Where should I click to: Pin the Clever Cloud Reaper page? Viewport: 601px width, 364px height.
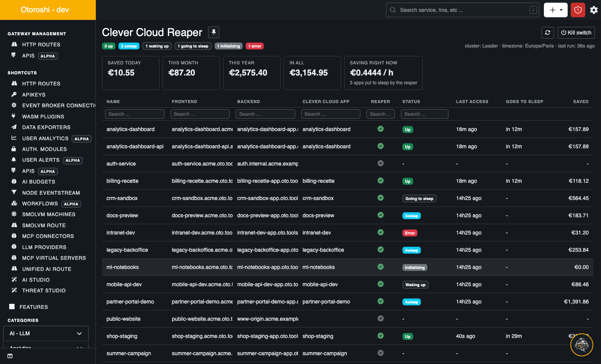pyautogui.click(x=213, y=33)
